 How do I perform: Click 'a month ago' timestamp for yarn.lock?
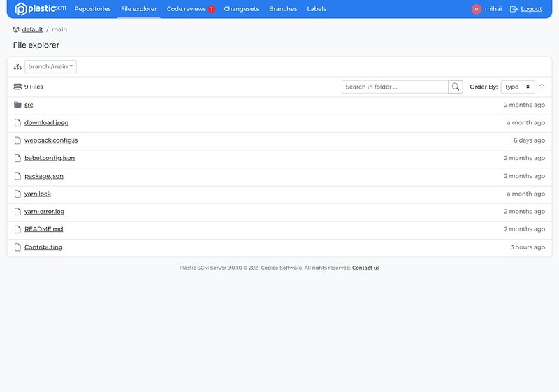tap(526, 194)
